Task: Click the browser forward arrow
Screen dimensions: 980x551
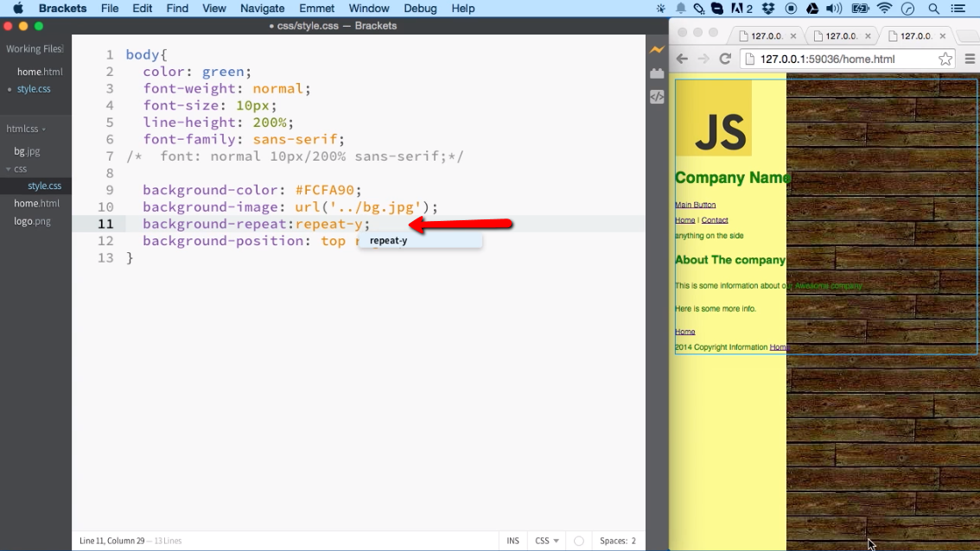Action: tap(703, 59)
